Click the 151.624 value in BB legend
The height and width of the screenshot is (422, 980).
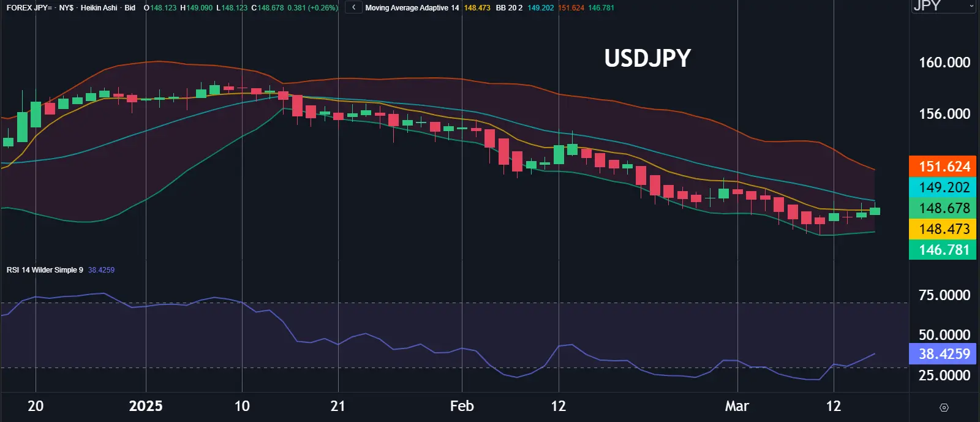pyautogui.click(x=571, y=8)
